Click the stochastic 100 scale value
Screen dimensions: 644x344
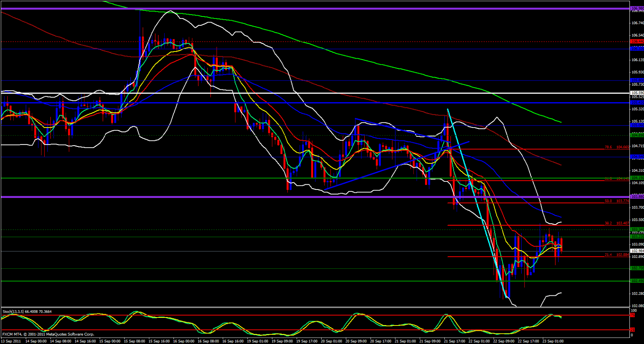point(634,311)
